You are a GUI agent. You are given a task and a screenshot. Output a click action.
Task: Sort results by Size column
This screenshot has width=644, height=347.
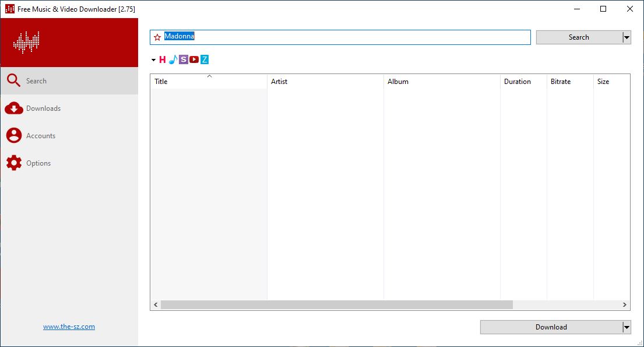612,82
